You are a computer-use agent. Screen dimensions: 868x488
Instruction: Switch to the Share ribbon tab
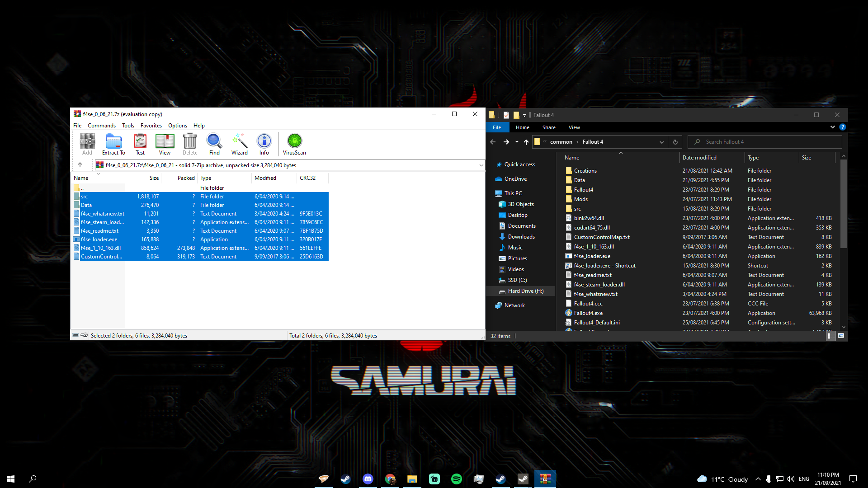(x=549, y=127)
